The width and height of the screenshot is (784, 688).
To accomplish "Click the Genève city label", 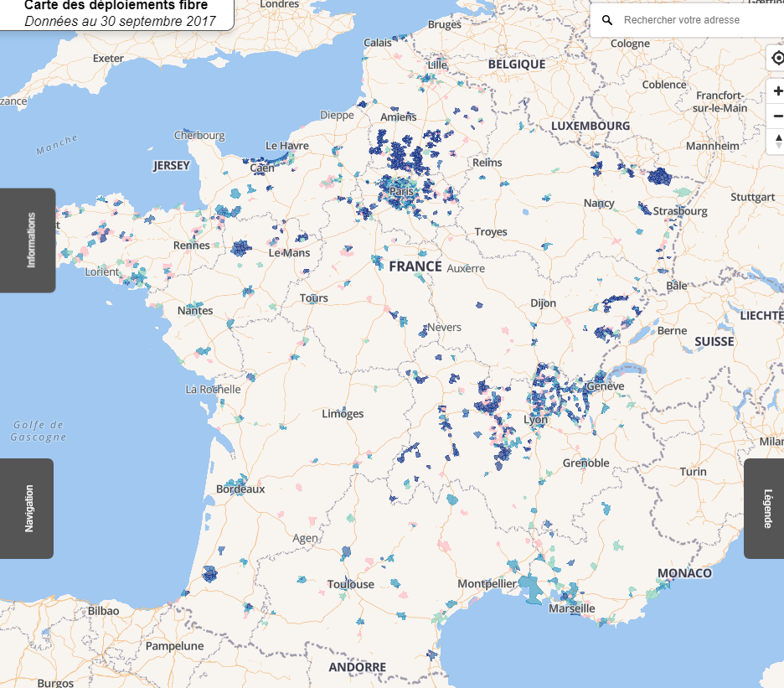I will (606, 386).
